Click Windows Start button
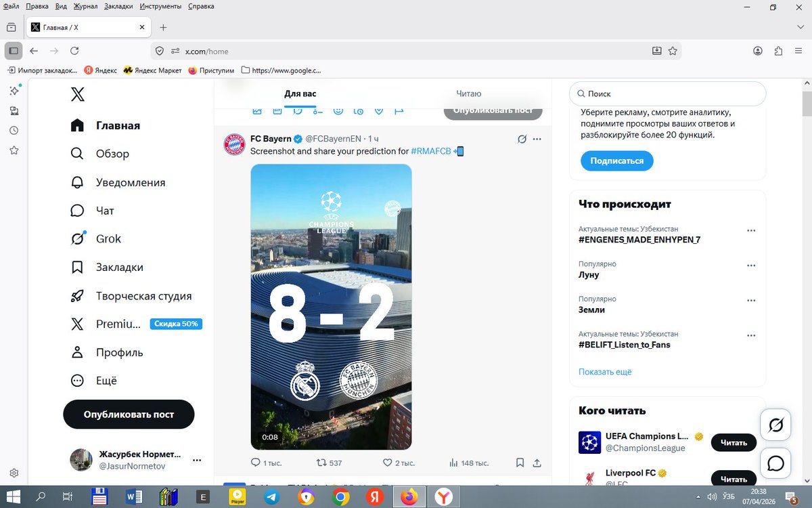Viewport: 812px width, 508px height. click(14, 497)
